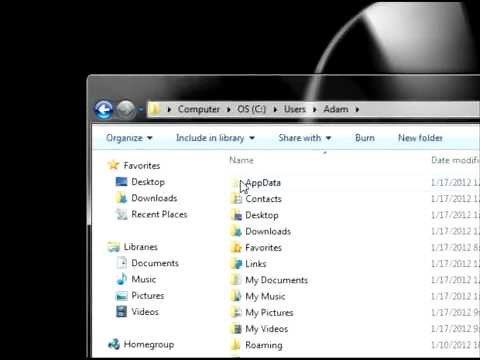This screenshot has height=360, width=480.
Task: Click the Recent Places icon
Action: click(x=121, y=214)
